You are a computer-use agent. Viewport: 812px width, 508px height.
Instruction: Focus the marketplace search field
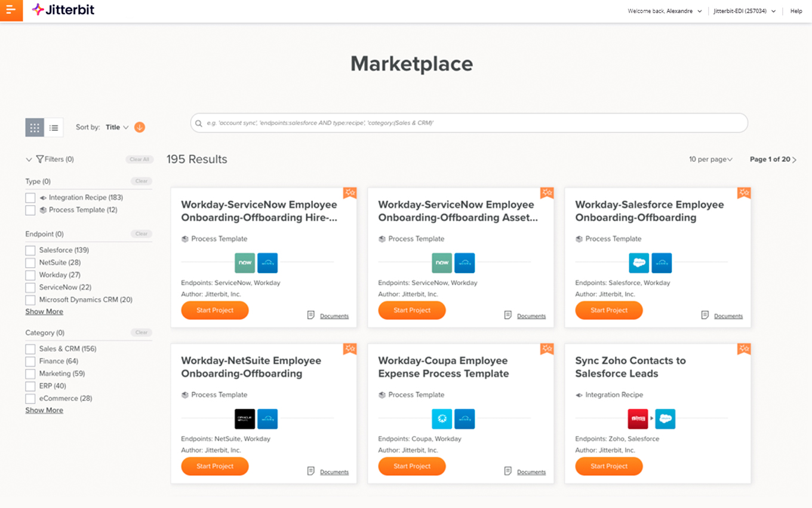pos(469,123)
